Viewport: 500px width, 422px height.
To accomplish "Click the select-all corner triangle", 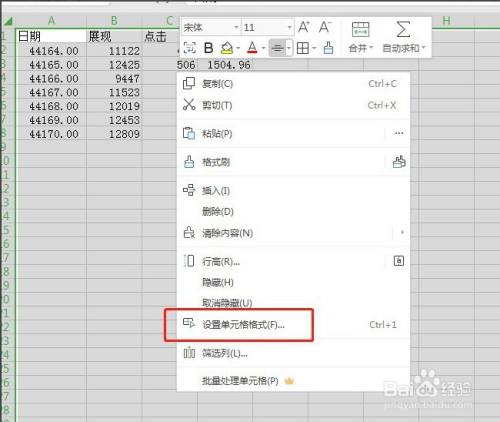I will (8, 21).
